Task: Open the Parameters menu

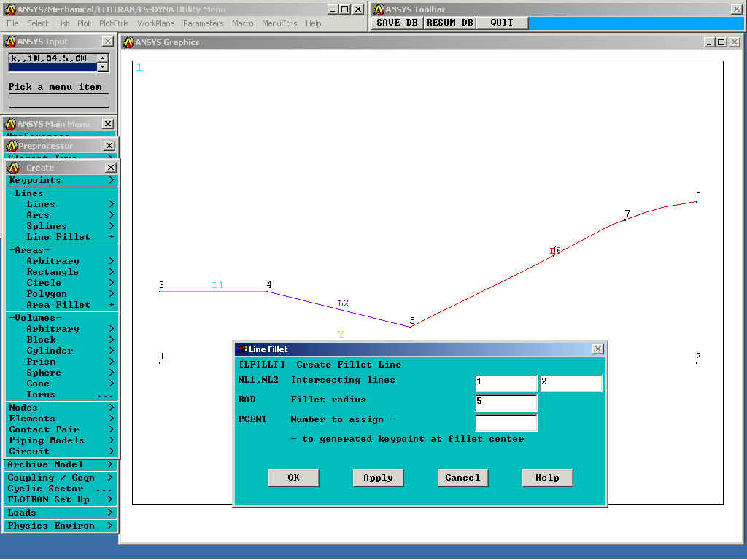Action: coord(203,23)
